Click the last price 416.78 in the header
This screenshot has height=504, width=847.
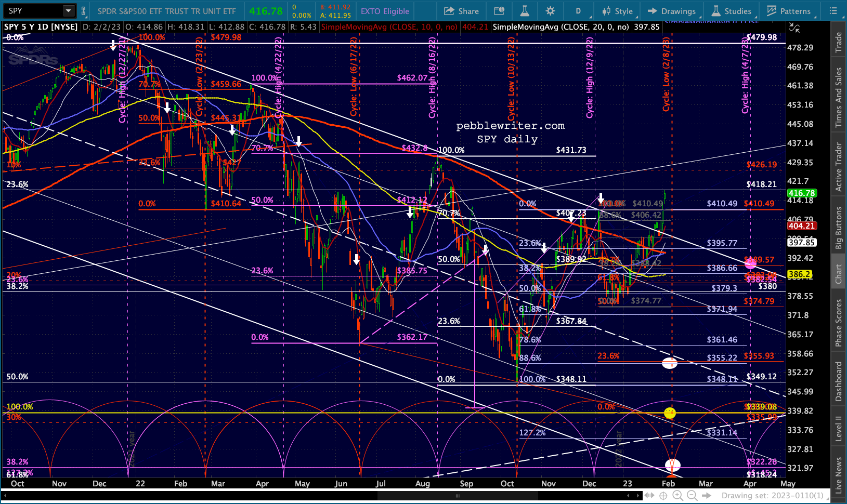point(266,11)
